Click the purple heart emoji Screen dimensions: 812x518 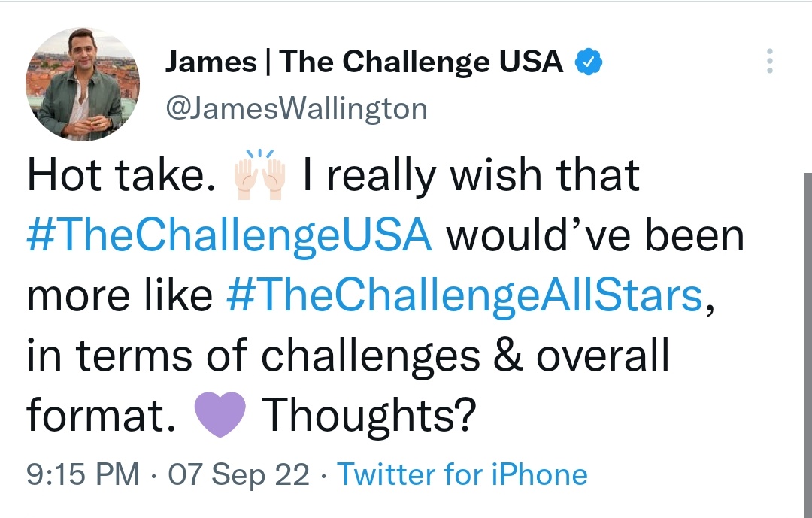tap(220, 414)
